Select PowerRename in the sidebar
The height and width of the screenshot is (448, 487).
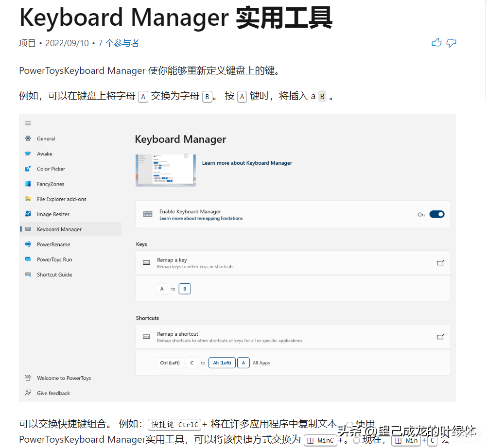point(53,244)
